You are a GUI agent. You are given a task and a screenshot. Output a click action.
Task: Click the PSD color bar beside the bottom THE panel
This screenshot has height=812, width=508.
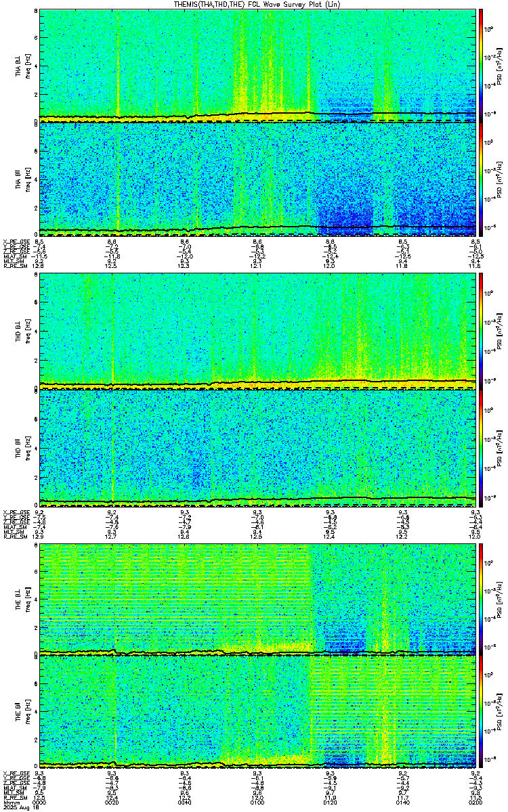[481, 711]
